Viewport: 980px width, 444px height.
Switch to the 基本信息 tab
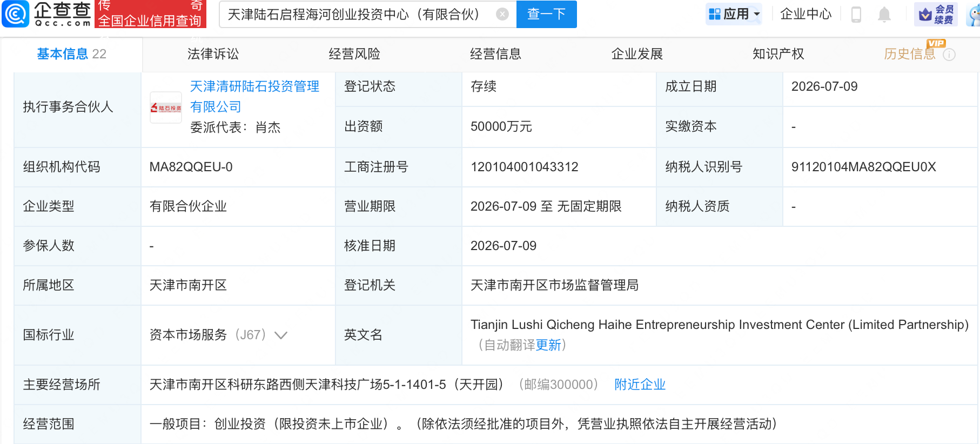[71, 54]
